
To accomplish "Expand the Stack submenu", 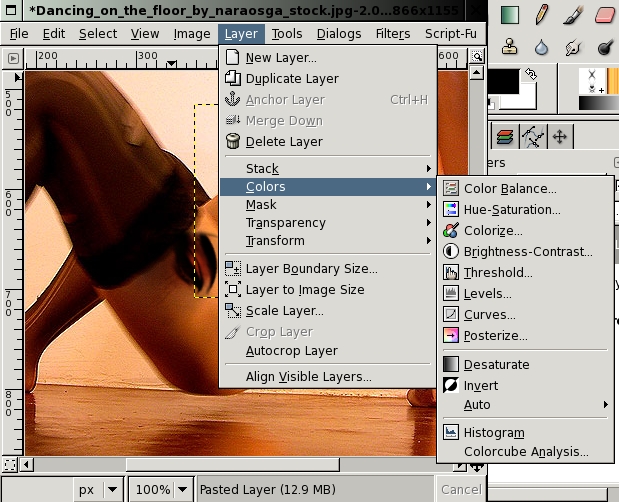I will click(328, 169).
